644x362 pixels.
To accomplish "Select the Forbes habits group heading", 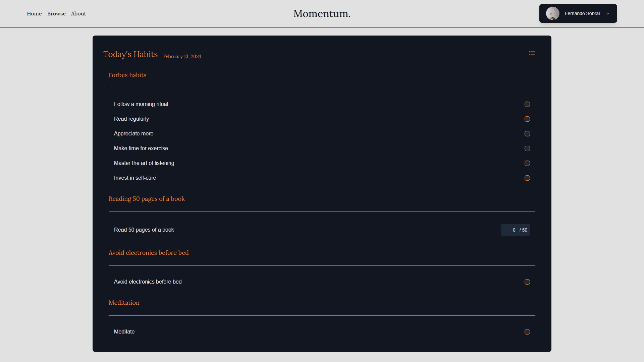I will (127, 75).
